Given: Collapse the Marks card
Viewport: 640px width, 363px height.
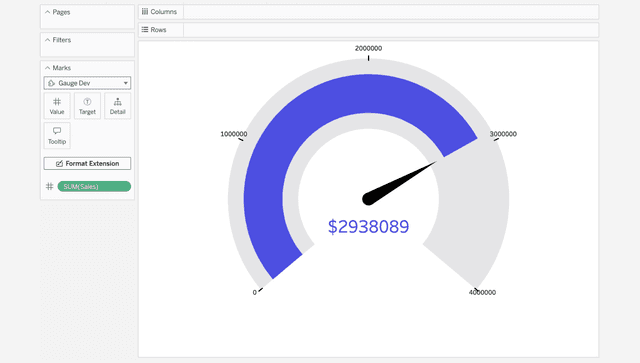Looking at the screenshot, I should (47, 68).
